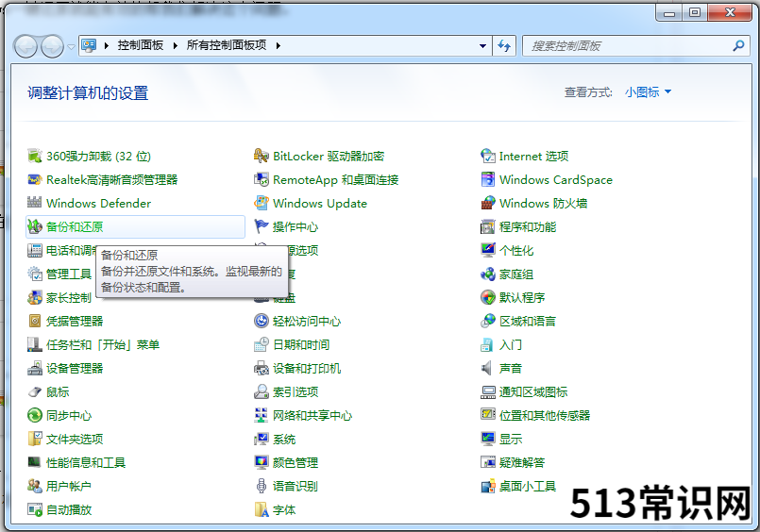
Task: Open the Internet 选项 icon
Action: 487,156
